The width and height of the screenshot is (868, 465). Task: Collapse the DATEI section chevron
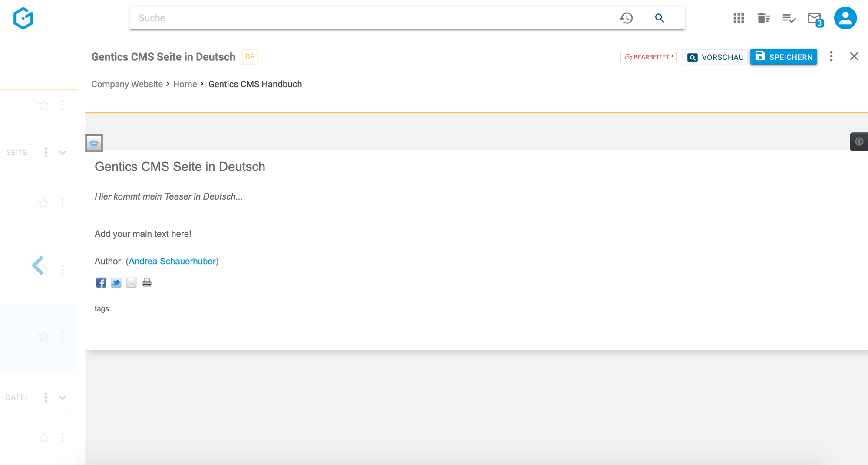[x=63, y=398]
